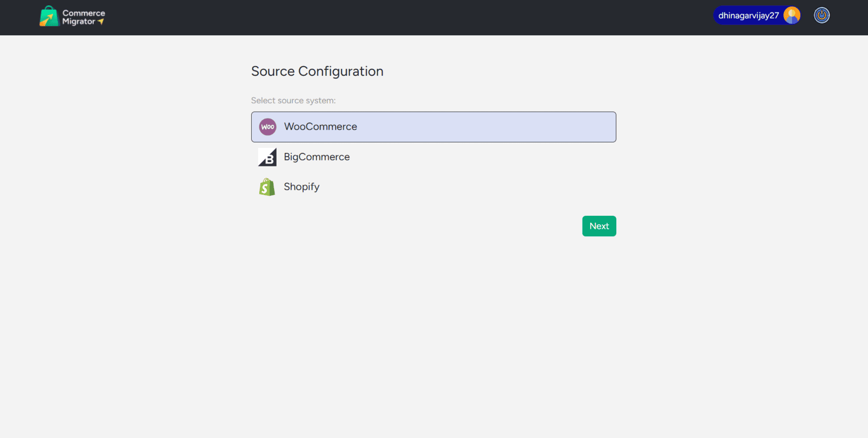This screenshot has height=438, width=868.
Task: Click blank area right of BigCommerce label
Action: (488, 157)
